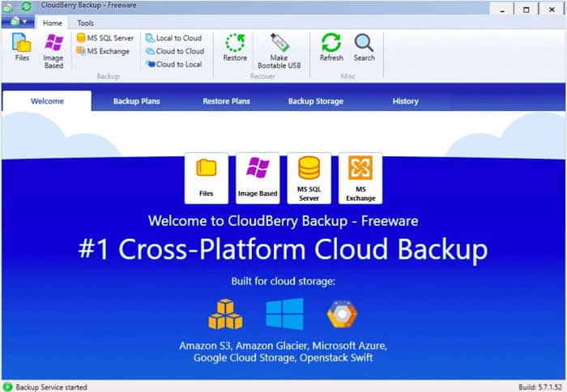This screenshot has height=392, width=567.
Task: Open the History tab
Action: click(405, 101)
